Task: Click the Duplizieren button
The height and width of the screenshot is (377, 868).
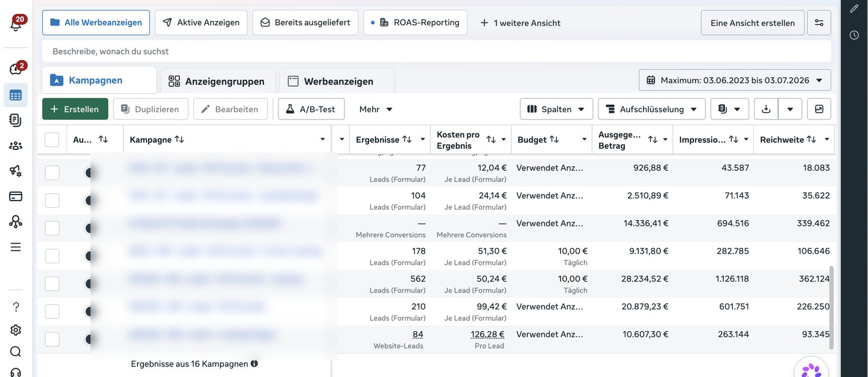Action: [x=150, y=109]
